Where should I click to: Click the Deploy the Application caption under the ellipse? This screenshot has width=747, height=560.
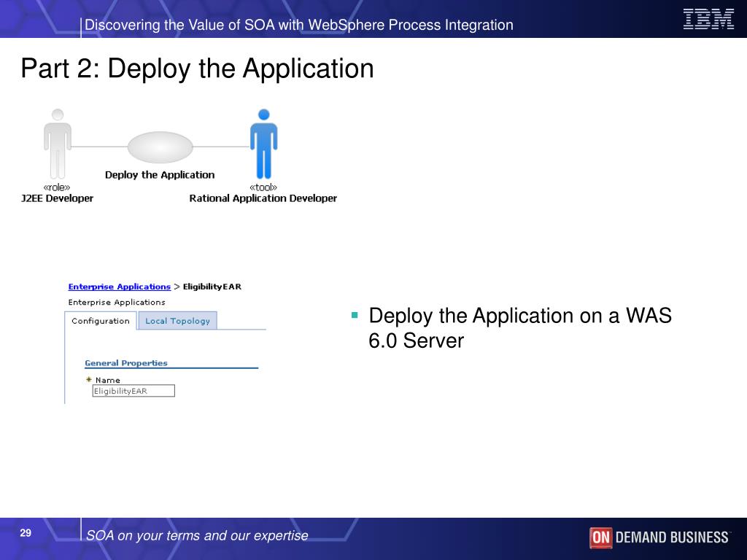[x=160, y=175]
